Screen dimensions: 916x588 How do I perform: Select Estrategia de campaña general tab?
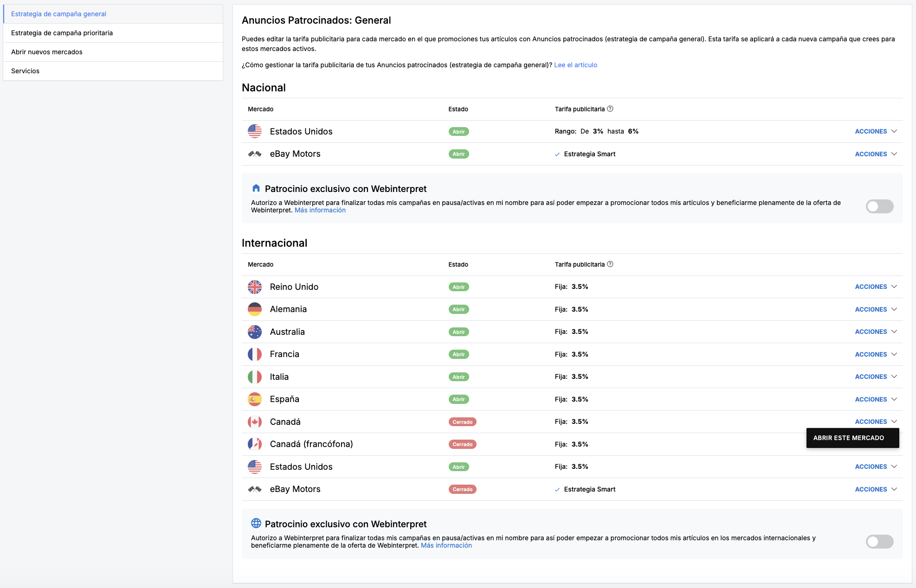coord(113,14)
